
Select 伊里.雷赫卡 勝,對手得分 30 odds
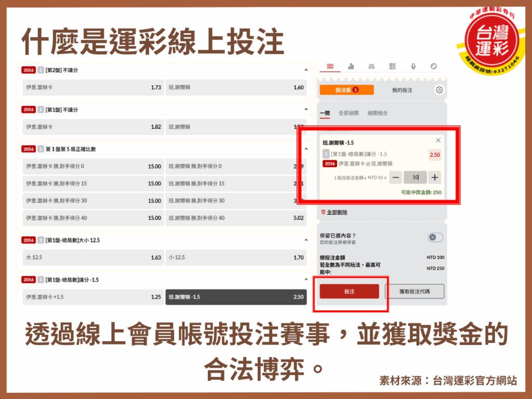pos(94,201)
